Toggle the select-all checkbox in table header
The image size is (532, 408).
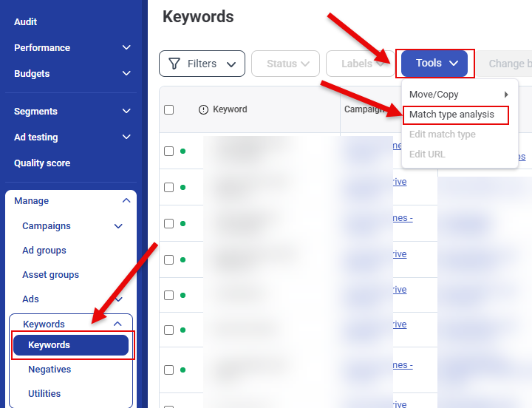pyautogui.click(x=168, y=109)
